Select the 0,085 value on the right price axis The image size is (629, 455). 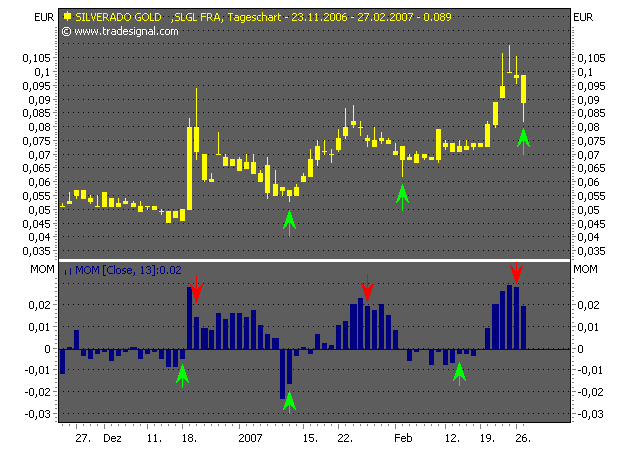591,113
